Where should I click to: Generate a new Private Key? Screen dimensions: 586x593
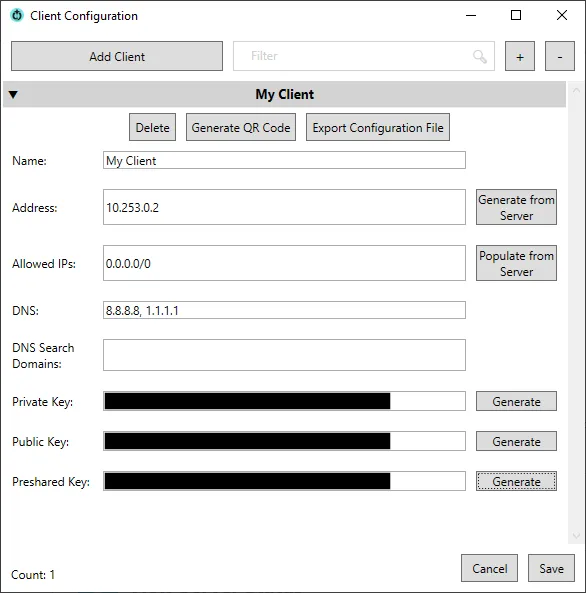516,401
